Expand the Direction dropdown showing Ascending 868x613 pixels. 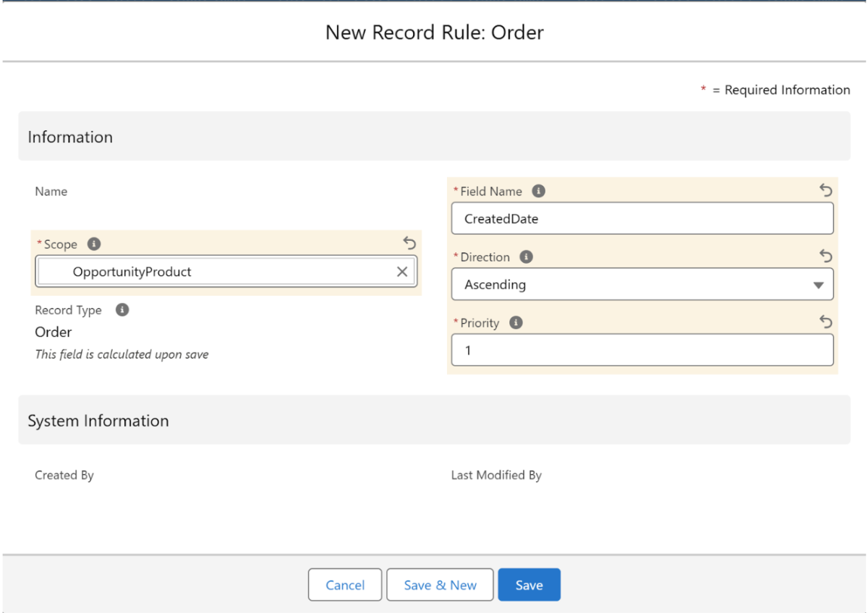(x=642, y=285)
